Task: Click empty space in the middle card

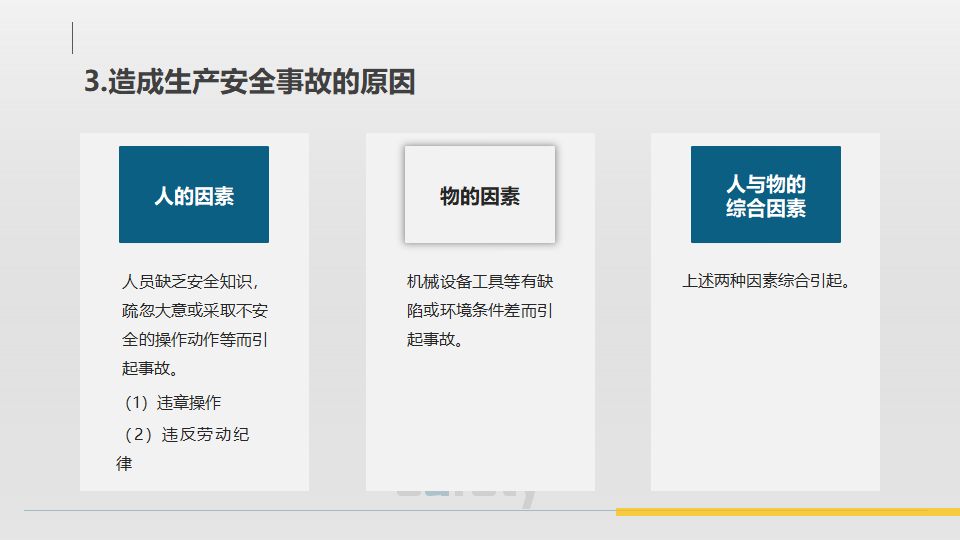Action: pyautogui.click(x=480, y=420)
